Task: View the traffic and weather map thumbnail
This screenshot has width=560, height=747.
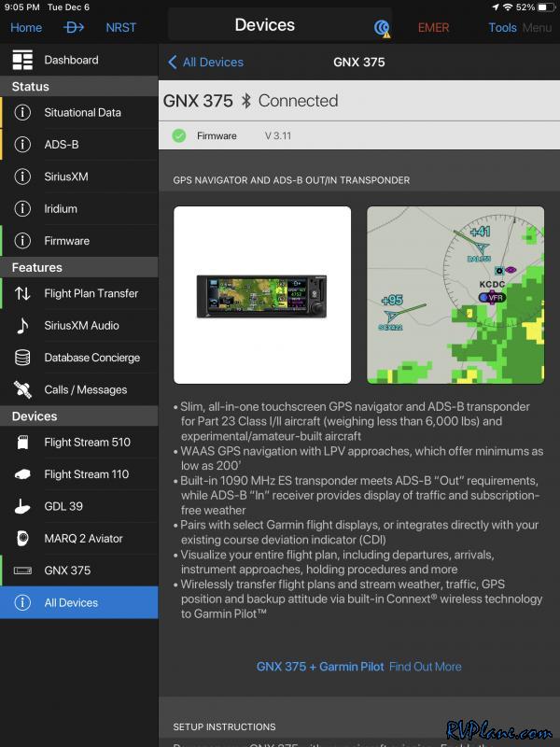Action: (455, 295)
